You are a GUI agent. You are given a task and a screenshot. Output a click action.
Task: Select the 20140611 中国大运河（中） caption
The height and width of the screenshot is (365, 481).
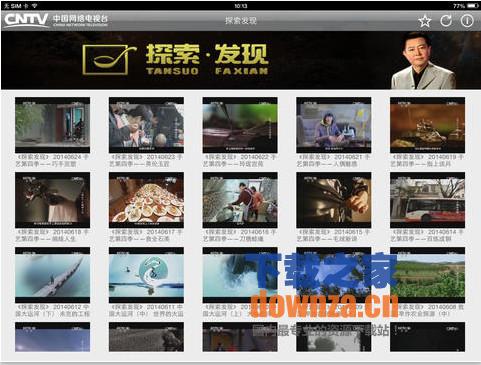146,310
